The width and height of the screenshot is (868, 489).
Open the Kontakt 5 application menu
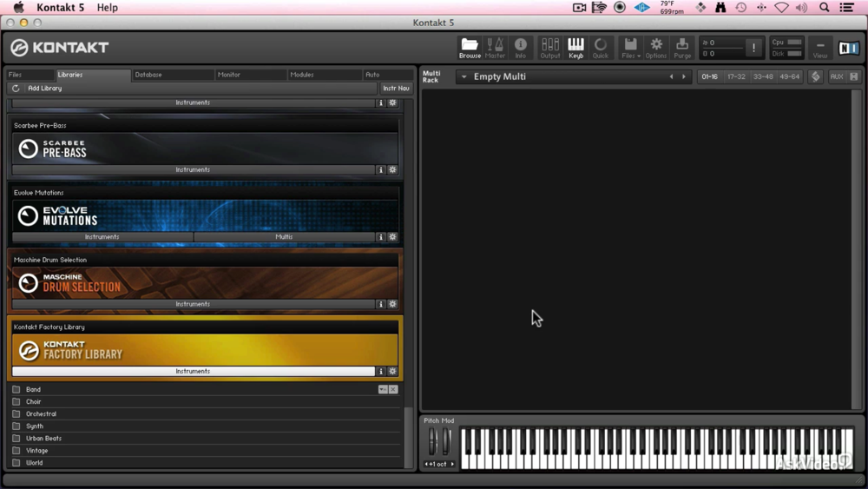61,7
